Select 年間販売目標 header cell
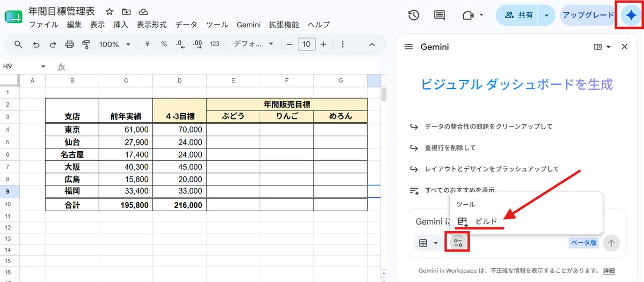The image size is (644, 282). [287, 105]
